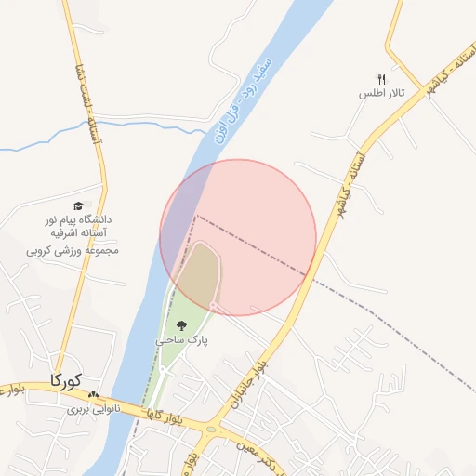Select the تالار اطلس place label
Viewport: 476px width, 476px height.
(382, 93)
